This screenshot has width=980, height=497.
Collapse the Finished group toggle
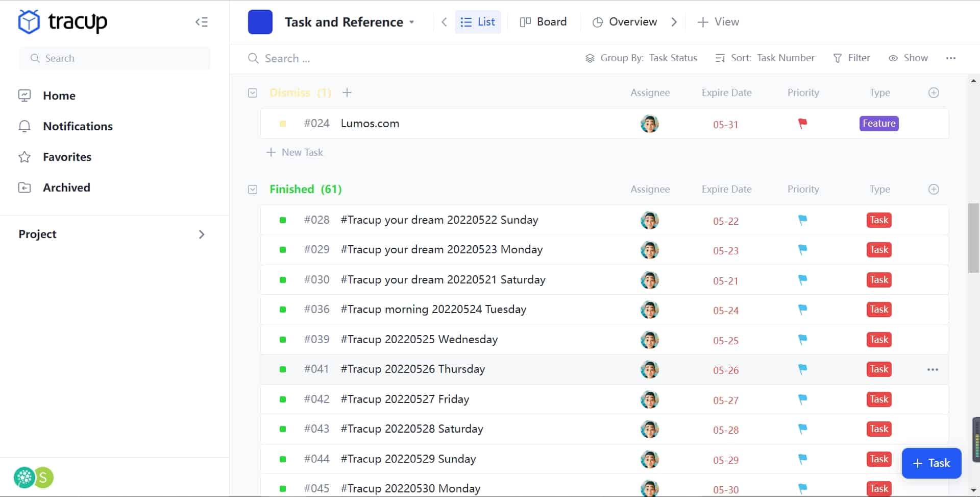click(x=253, y=190)
